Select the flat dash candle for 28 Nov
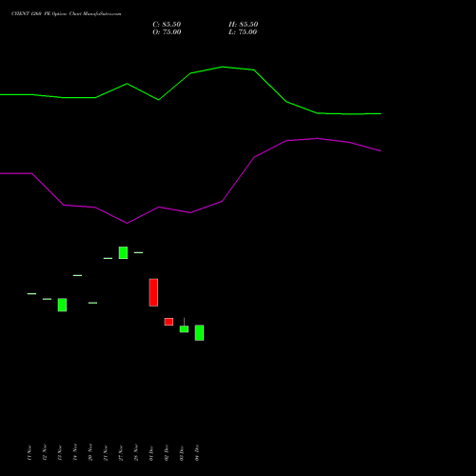The image size is (476, 476). (x=138, y=252)
